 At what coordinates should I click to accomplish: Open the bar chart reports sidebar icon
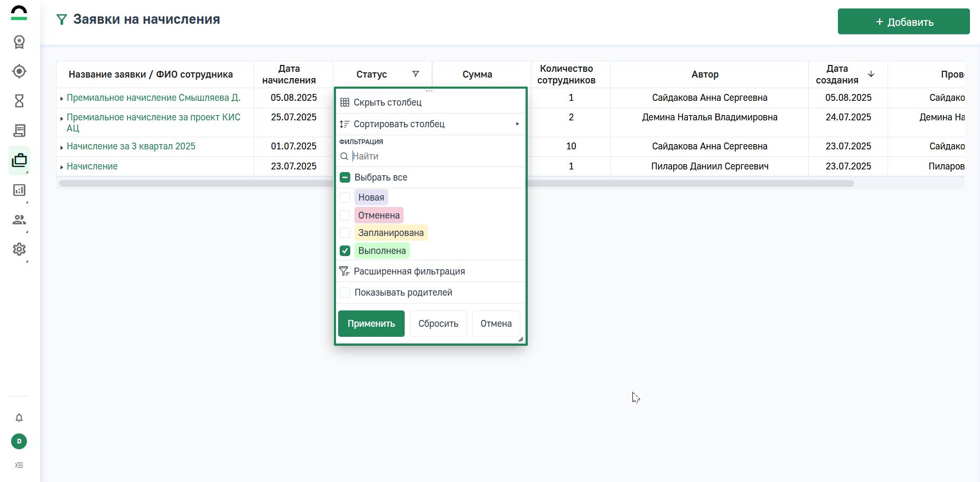tap(19, 190)
